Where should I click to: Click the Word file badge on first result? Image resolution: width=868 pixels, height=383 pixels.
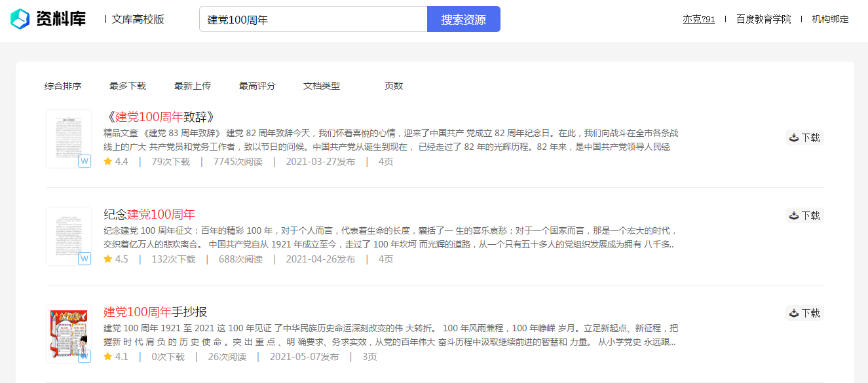tap(85, 161)
